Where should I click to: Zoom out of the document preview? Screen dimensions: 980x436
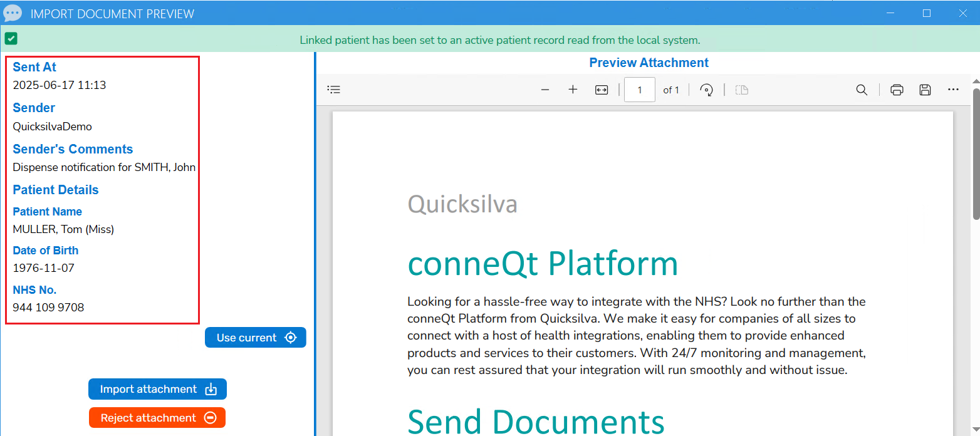[545, 90]
